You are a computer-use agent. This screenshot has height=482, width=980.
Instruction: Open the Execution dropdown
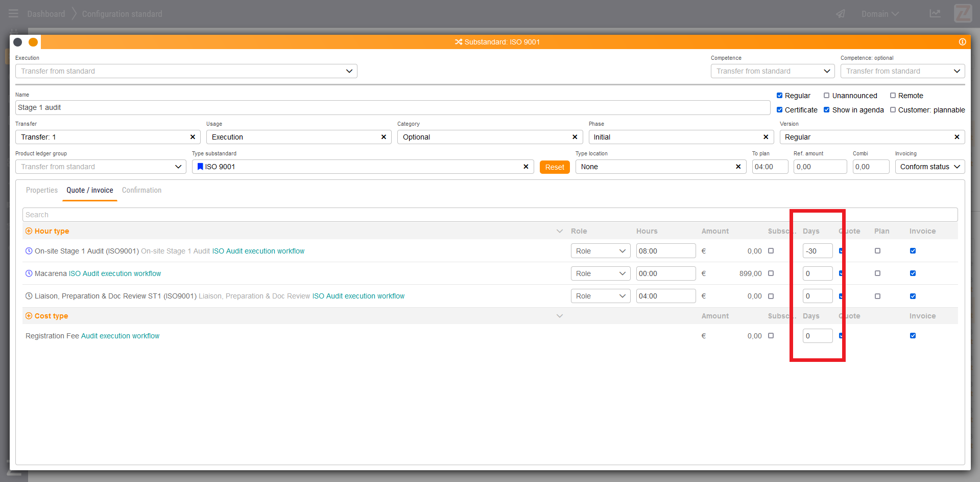186,71
